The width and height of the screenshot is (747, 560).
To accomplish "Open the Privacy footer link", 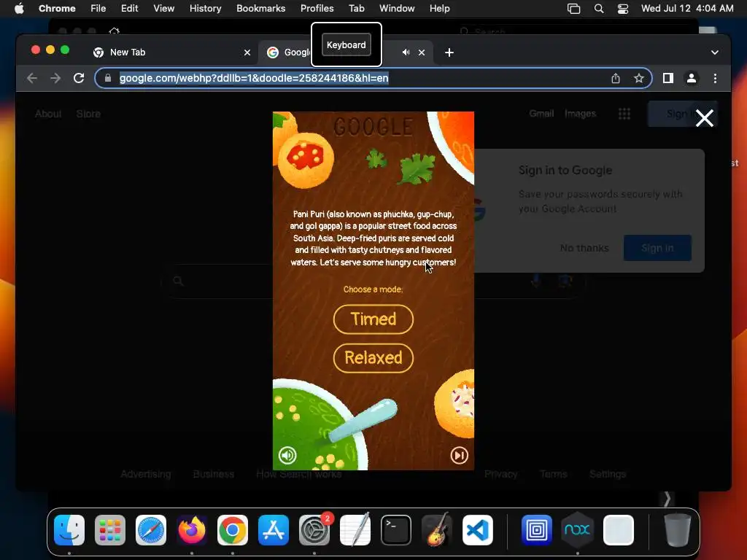I will point(500,474).
